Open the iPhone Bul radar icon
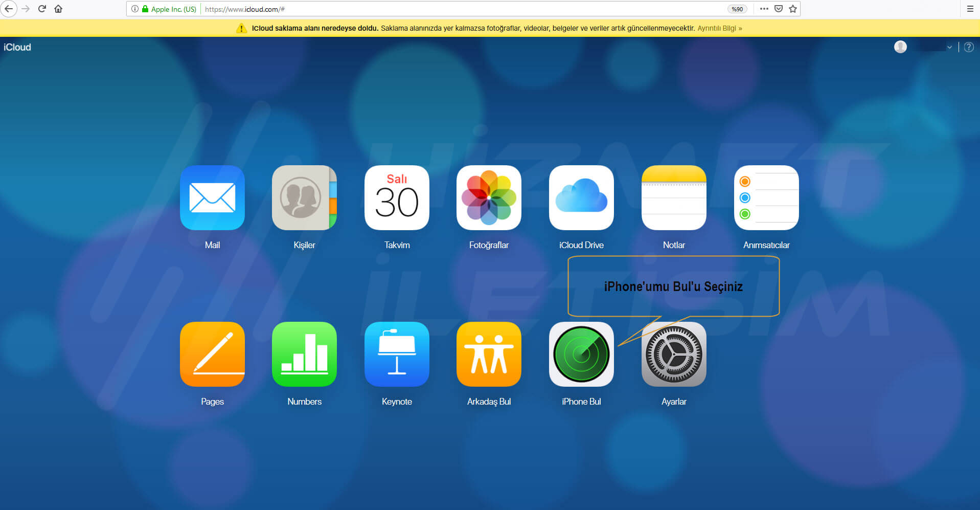Viewport: 980px width, 510px height. coord(581,354)
